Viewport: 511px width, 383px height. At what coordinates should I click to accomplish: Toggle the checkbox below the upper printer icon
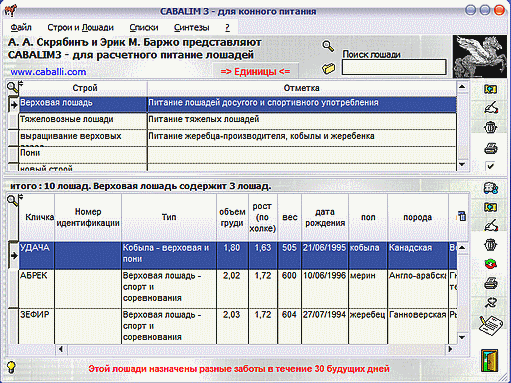[490, 166]
